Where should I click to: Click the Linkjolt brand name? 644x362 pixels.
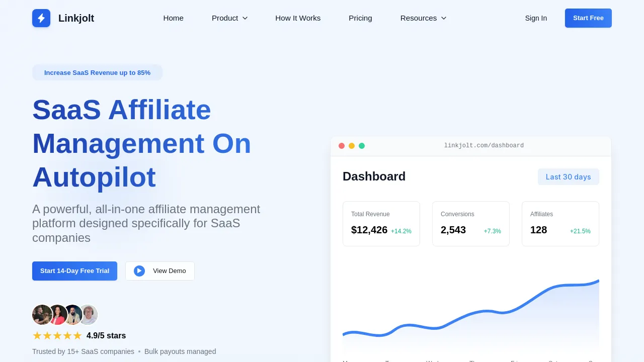pyautogui.click(x=76, y=18)
